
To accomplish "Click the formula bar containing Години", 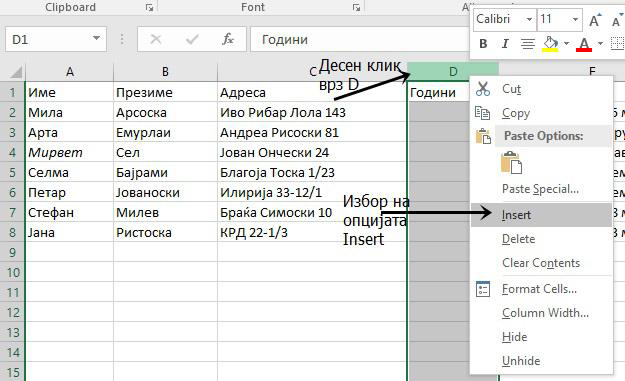I will point(360,39).
